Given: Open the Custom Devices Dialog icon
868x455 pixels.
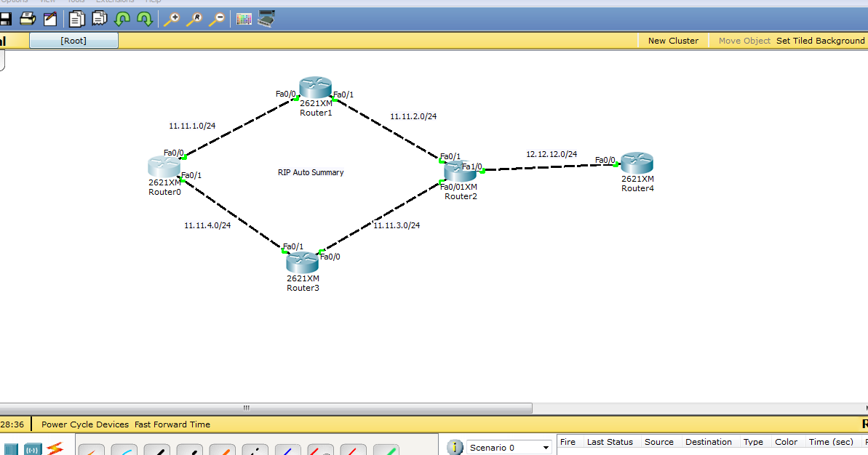Looking at the screenshot, I should coord(266,20).
